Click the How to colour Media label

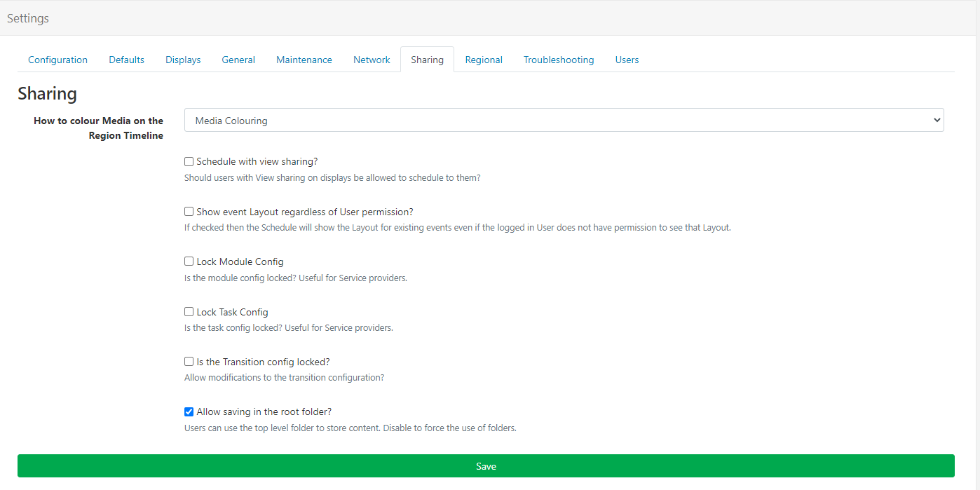pos(98,128)
